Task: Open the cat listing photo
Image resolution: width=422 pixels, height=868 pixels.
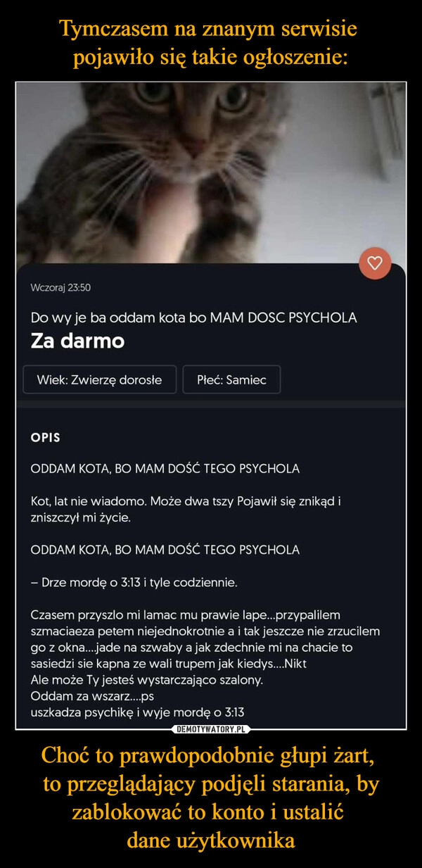Action: (211, 172)
